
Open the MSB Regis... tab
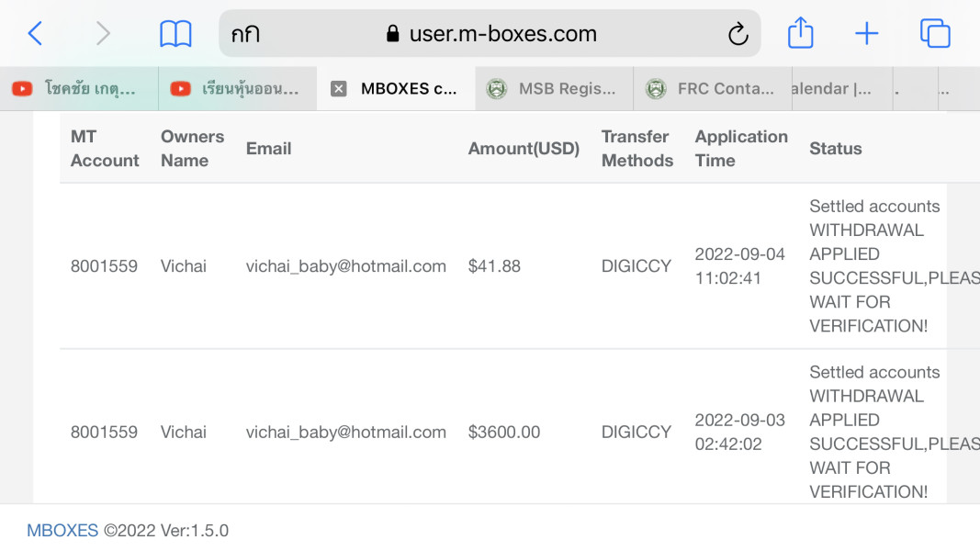(x=555, y=89)
